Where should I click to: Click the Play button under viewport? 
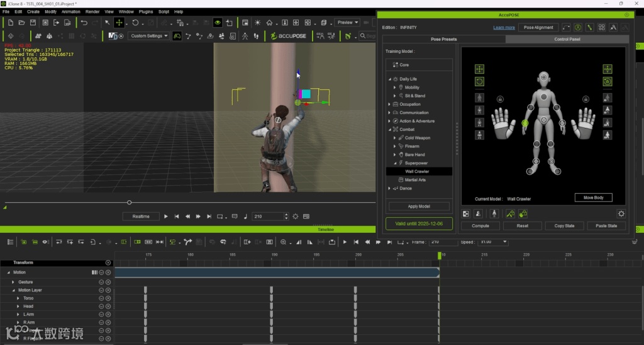166,217
